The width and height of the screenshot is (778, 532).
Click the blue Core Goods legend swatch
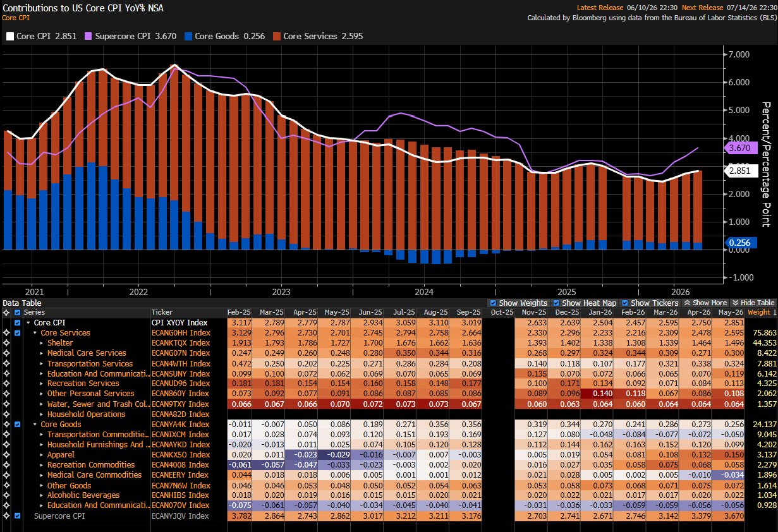pyautogui.click(x=188, y=37)
